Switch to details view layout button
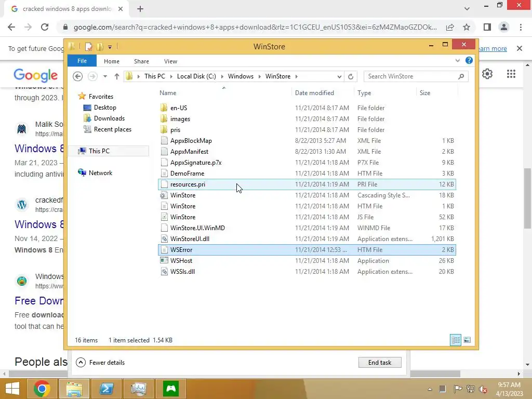Viewport: 532px width, 399px height. coord(455,340)
